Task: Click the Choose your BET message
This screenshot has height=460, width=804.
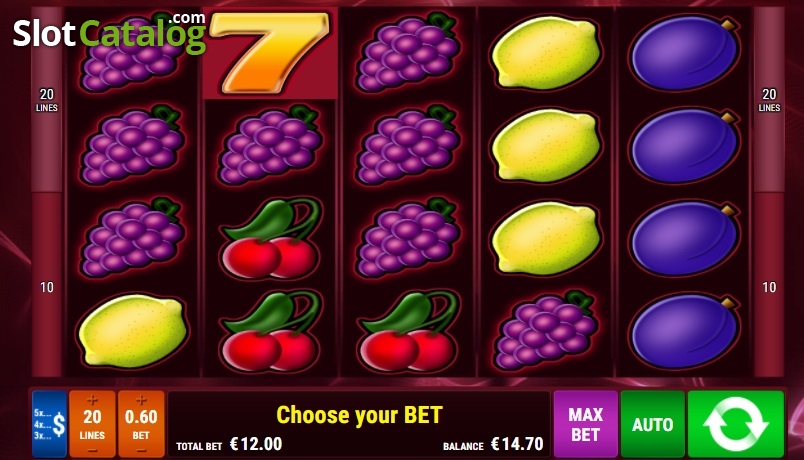Action: (x=359, y=415)
